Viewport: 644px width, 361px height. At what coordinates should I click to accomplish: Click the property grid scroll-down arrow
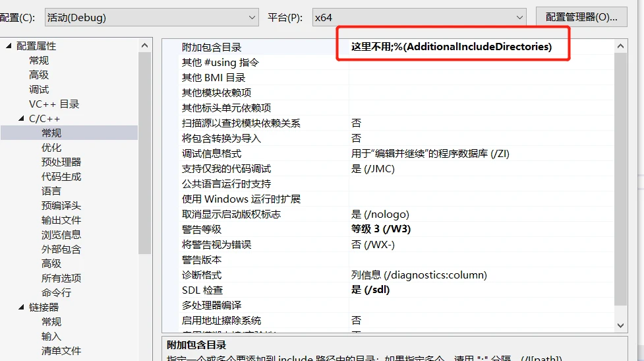click(x=620, y=325)
